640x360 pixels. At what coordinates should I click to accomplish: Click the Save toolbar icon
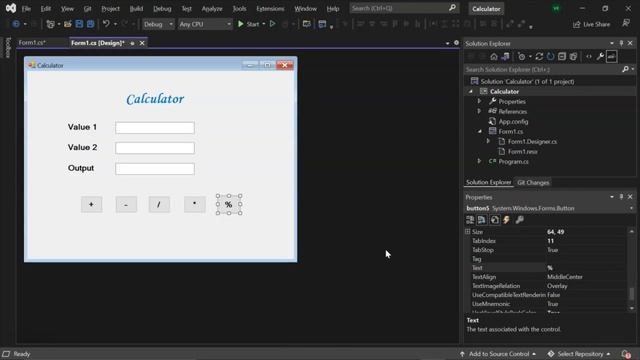(x=79, y=24)
